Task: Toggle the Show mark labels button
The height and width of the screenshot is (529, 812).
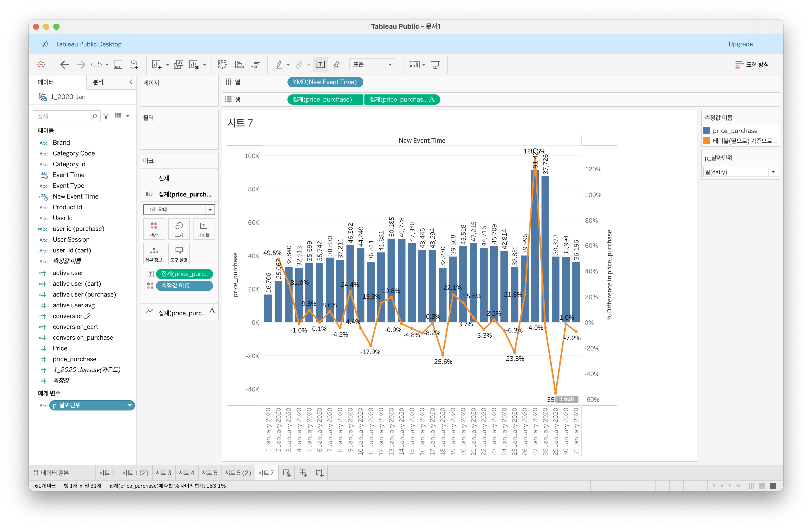Action: (x=320, y=65)
